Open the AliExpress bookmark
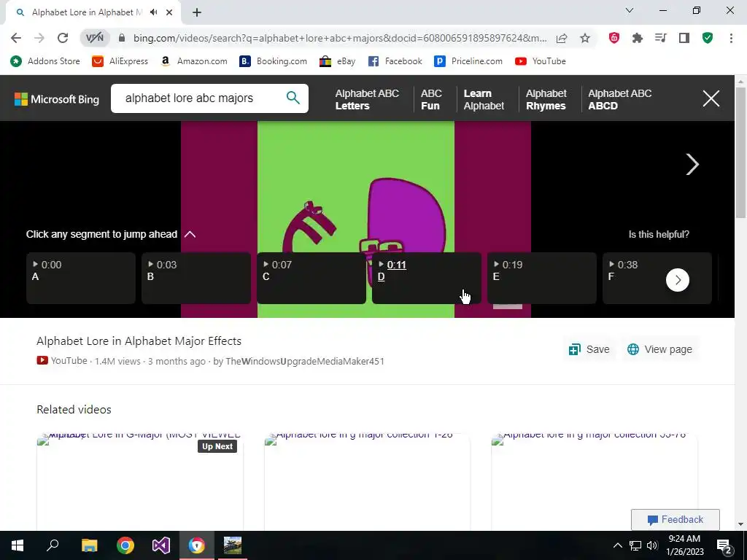747x560 pixels. tap(120, 61)
